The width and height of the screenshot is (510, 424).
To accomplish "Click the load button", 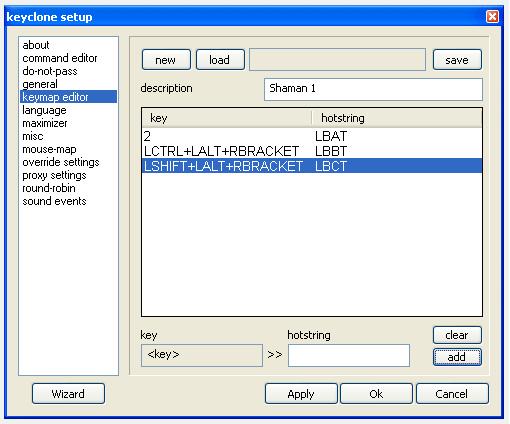I will click(x=220, y=60).
